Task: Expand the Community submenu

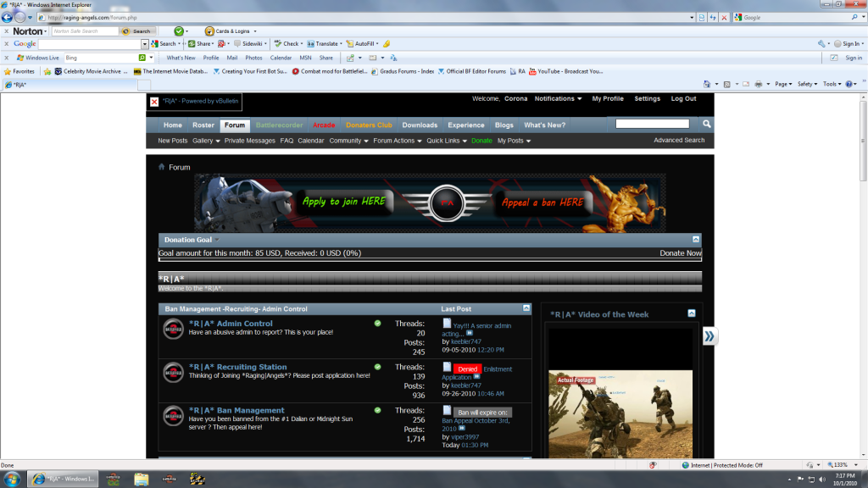Action: point(348,141)
